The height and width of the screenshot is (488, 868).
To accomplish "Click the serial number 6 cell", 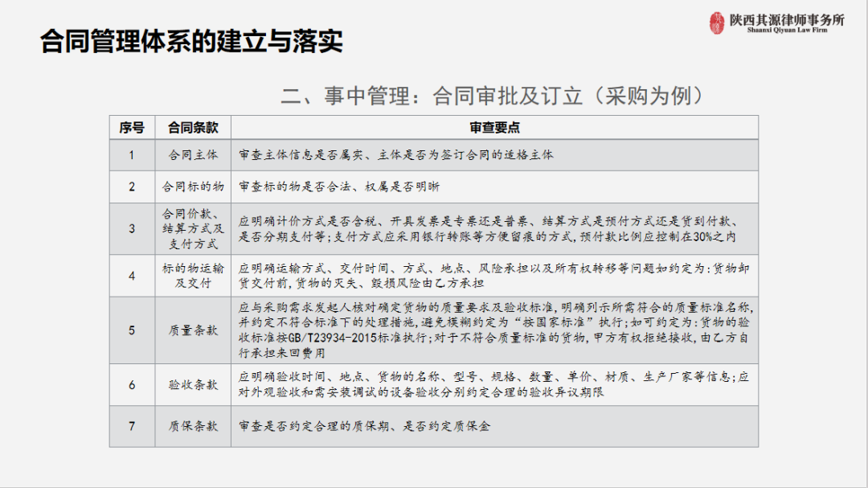I will (x=132, y=384).
